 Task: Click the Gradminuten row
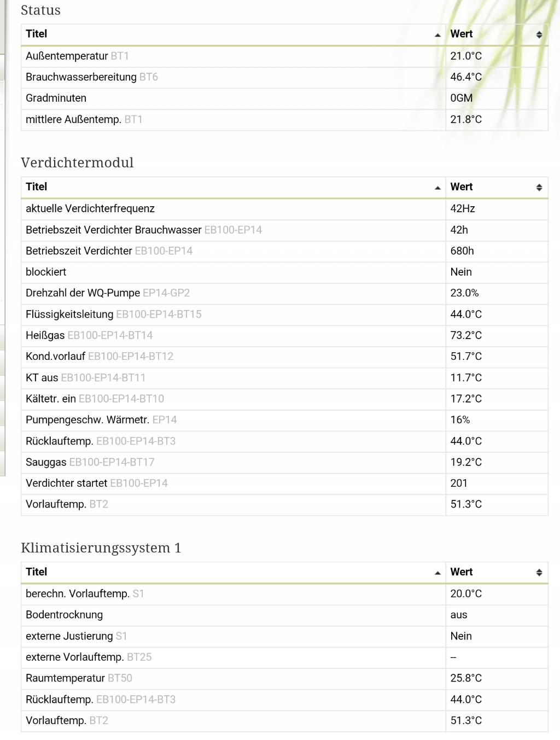(x=284, y=98)
